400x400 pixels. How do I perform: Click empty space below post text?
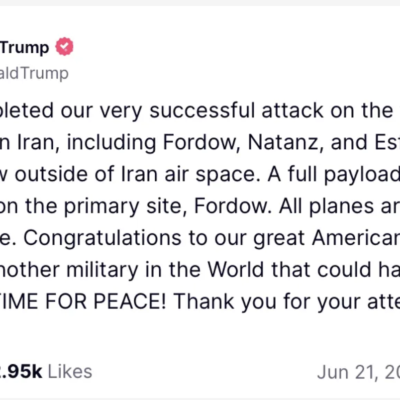click(x=200, y=337)
